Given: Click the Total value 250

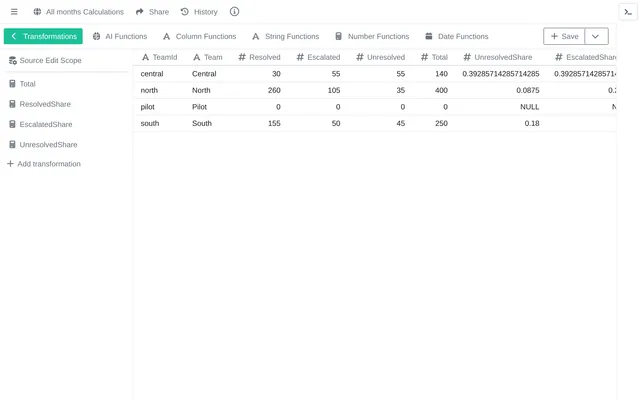Looking at the screenshot, I should (441, 123).
